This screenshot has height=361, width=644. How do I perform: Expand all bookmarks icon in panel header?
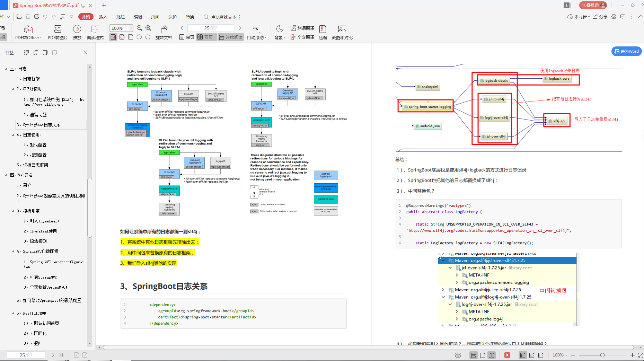pos(26,52)
